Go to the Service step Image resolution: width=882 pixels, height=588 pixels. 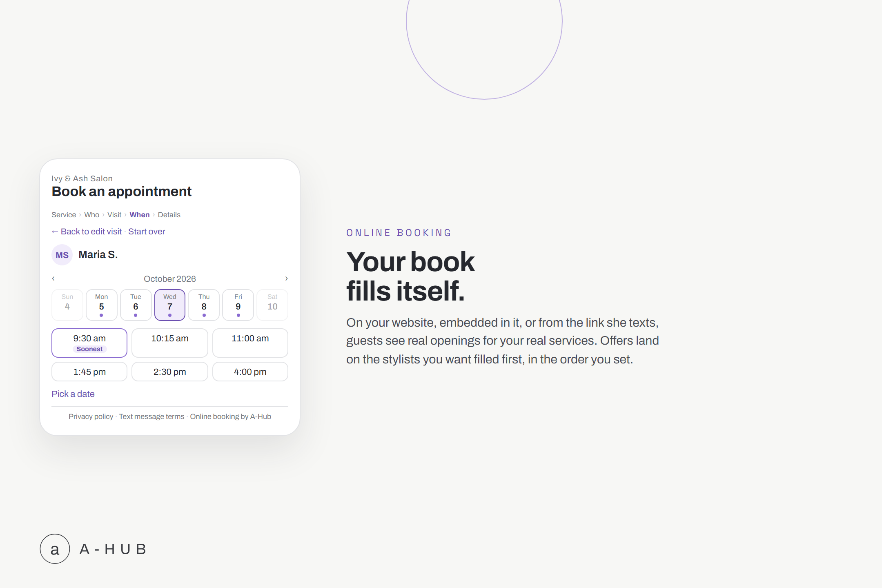coord(64,215)
